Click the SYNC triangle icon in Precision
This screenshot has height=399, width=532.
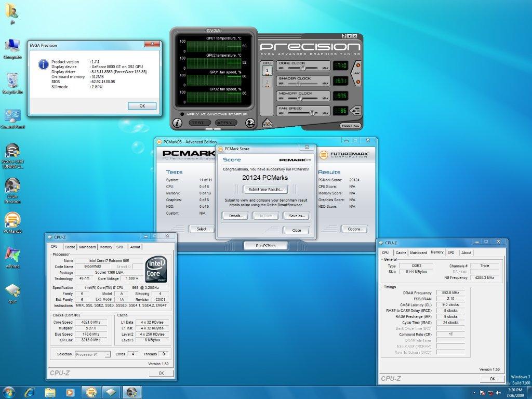[267, 123]
